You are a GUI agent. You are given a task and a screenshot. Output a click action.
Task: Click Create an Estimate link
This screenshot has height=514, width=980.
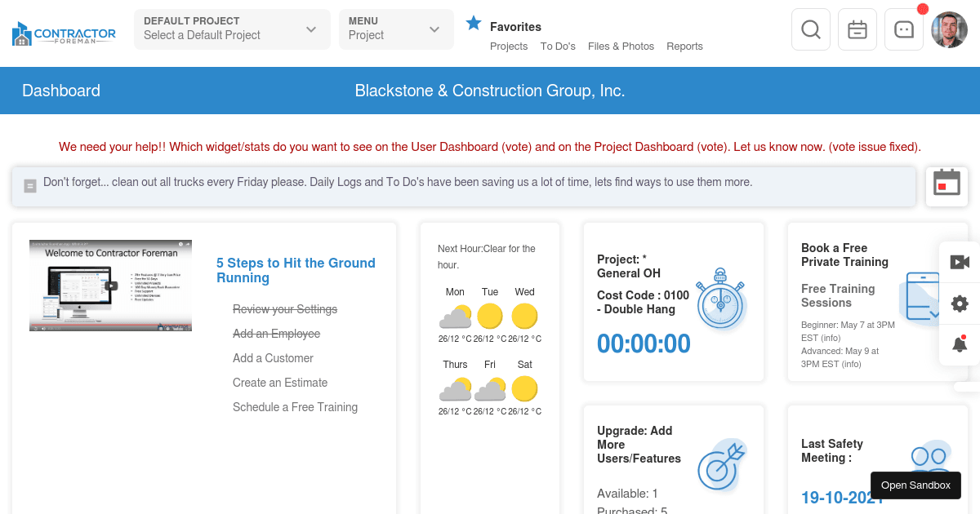tap(280, 383)
